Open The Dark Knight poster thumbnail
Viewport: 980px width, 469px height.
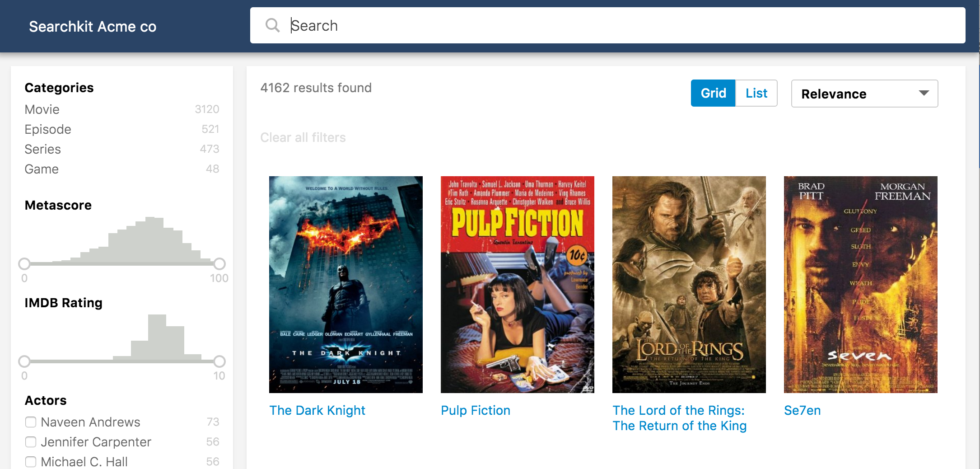click(x=346, y=285)
